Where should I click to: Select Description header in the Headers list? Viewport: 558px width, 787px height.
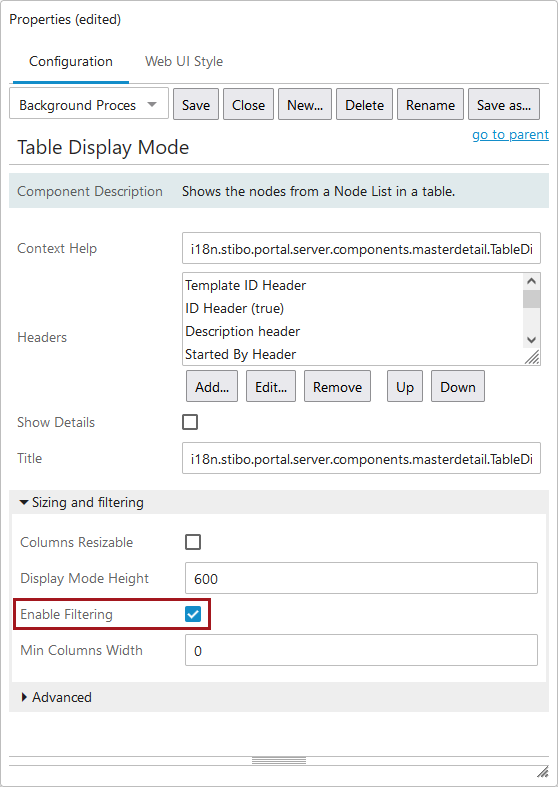pyautogui.click(x=243, y=331)
